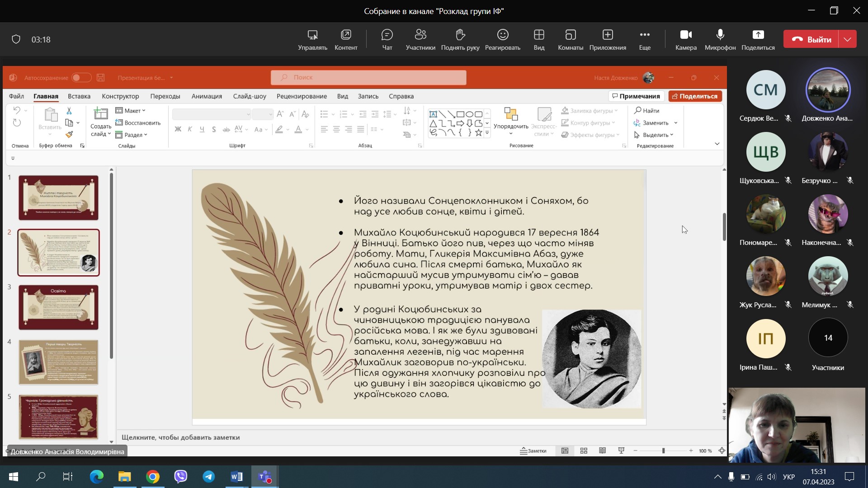868x488 pixels.
Task: Raise hand in the meeting
Action: (x=460, y=35)
